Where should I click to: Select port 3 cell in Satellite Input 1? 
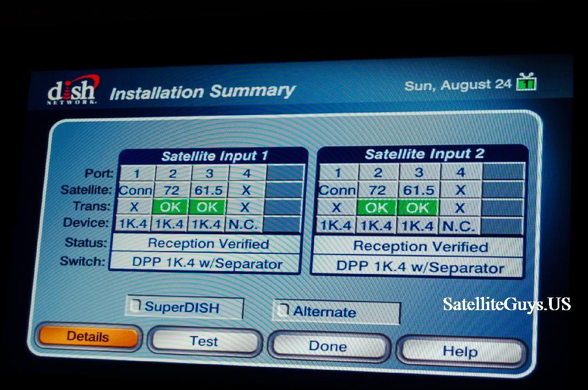[x=210, y=173]
